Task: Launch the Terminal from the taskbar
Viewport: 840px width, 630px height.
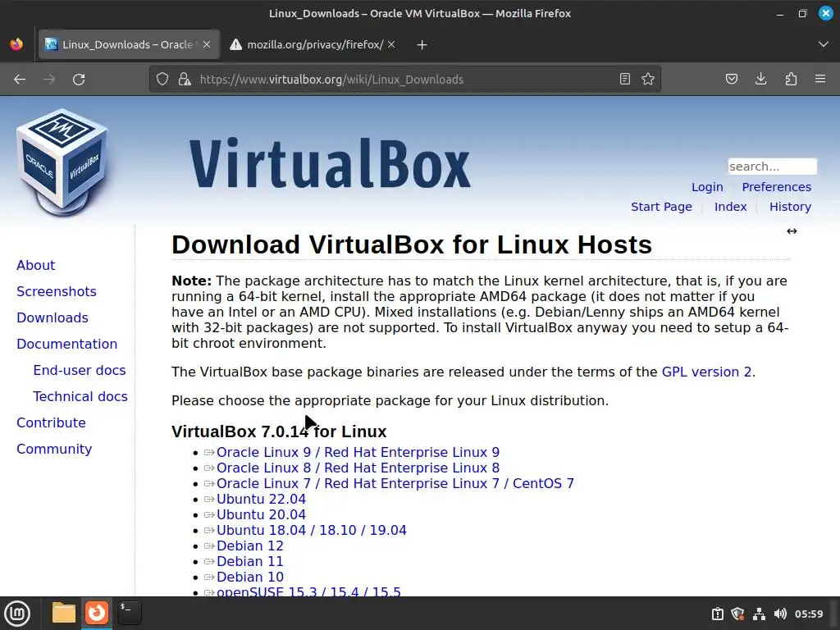Action: pyautogui.click(x=129, y=613)
